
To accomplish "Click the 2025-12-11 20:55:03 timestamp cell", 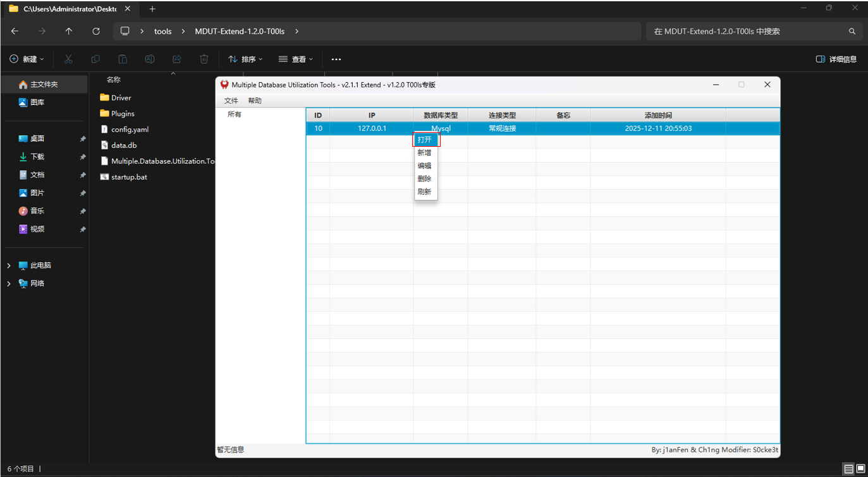I will 658,128.
